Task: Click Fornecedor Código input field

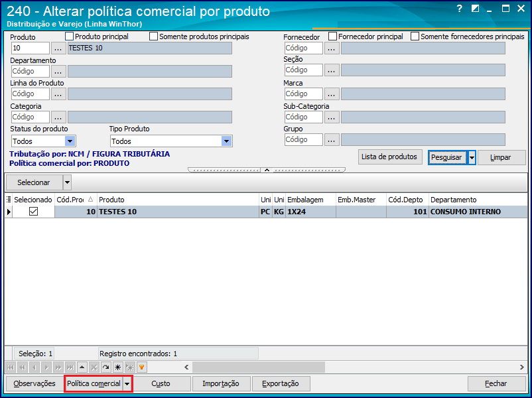Action: (x=304, y=48)
